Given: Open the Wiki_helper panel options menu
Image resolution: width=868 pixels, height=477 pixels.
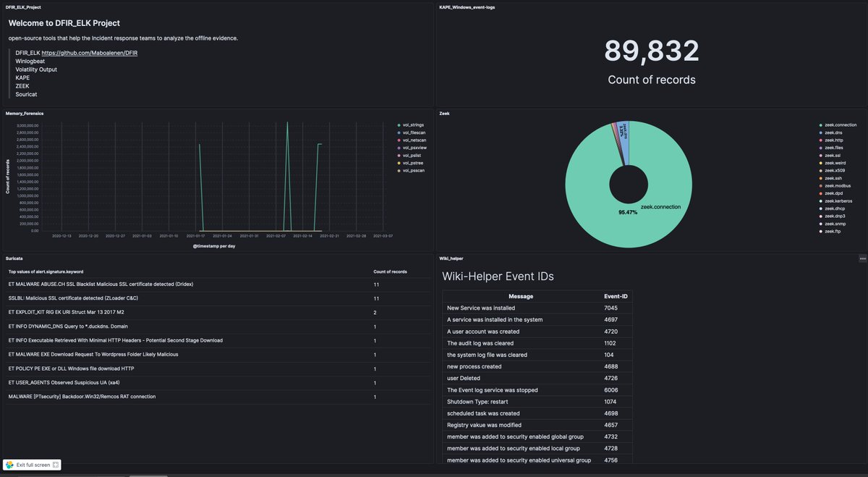Looking at the screenshot, I should [x=862, y=258].
